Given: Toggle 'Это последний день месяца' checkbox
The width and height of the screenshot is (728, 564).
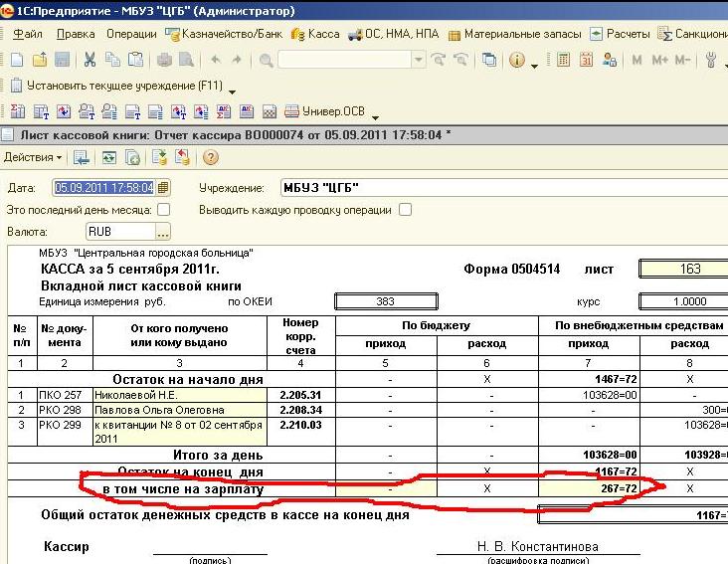Looking at the screenshot, I should [x=164, y=210].
